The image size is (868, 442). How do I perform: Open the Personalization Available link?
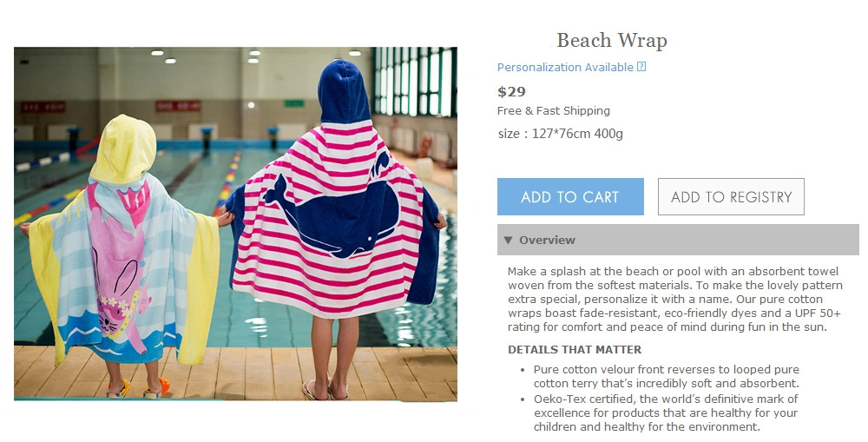(x=565, y=67)
